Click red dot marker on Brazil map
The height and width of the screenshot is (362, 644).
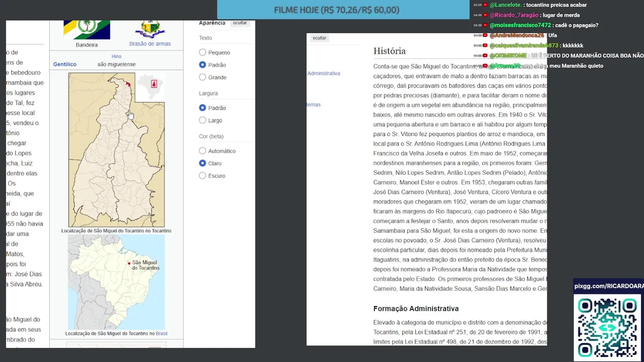(129, 263)
